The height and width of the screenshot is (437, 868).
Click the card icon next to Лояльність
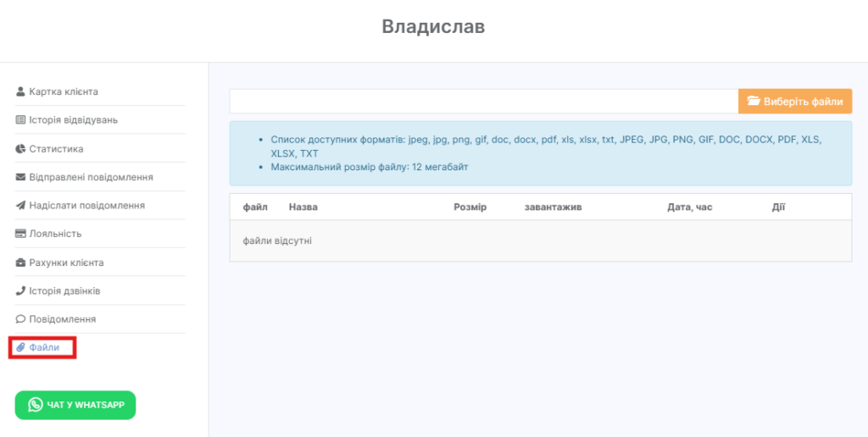click(21, 234)
